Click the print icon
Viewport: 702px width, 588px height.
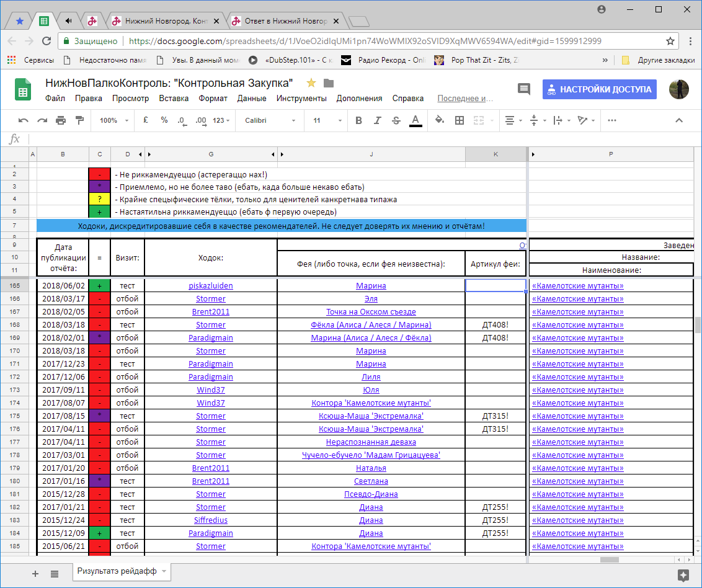[x=61, y=120]
